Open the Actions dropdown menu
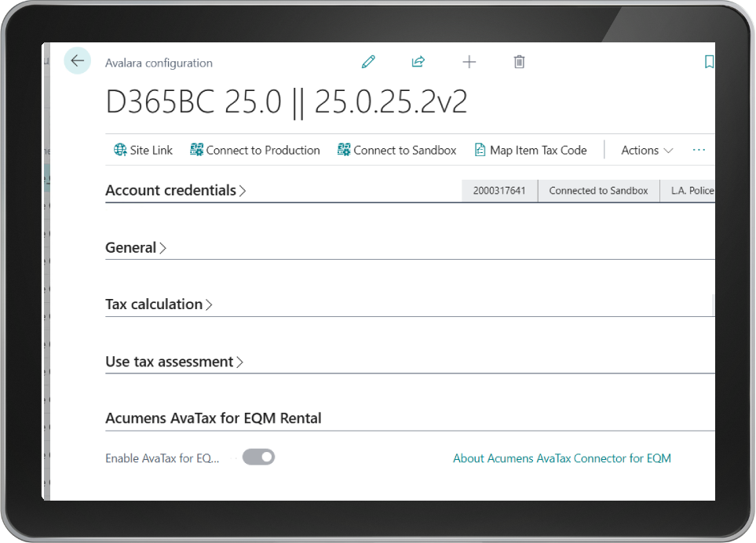The width and height of the screenshot is (756, 543). (647, 151)
